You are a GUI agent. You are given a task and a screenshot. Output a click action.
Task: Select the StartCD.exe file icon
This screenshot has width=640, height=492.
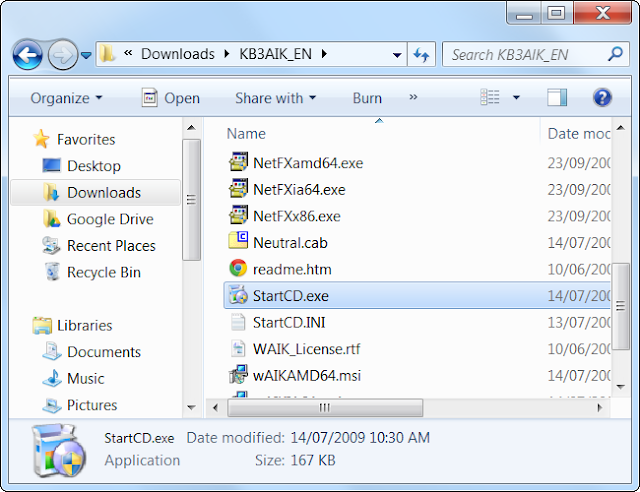pyautogui.click(x=238, y=295)
